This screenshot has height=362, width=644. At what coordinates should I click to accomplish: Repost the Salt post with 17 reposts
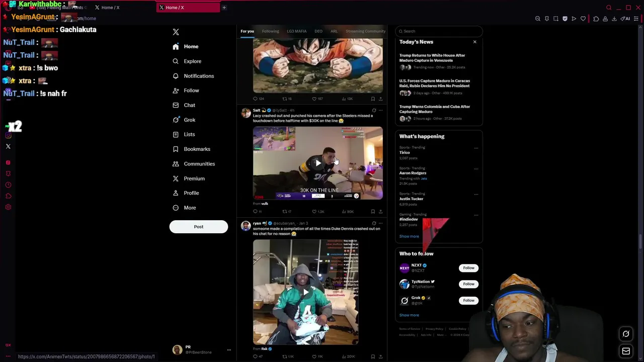pyautogui.click(x=287, y=212)
